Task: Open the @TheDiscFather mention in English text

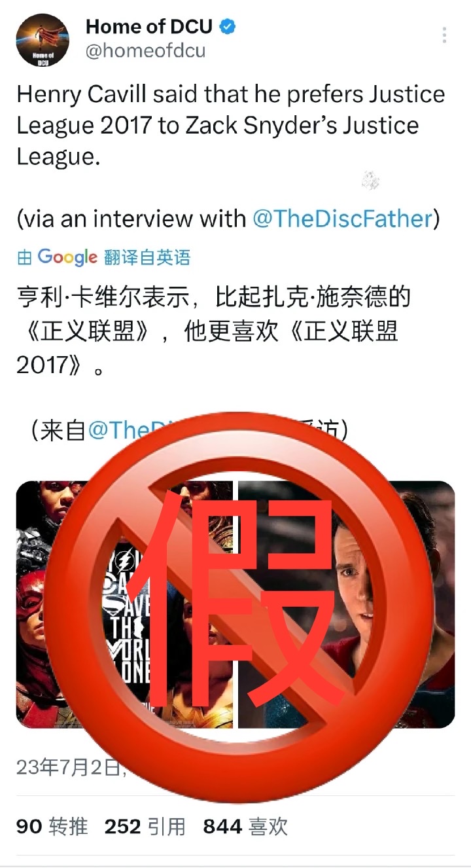Action: 343,219
